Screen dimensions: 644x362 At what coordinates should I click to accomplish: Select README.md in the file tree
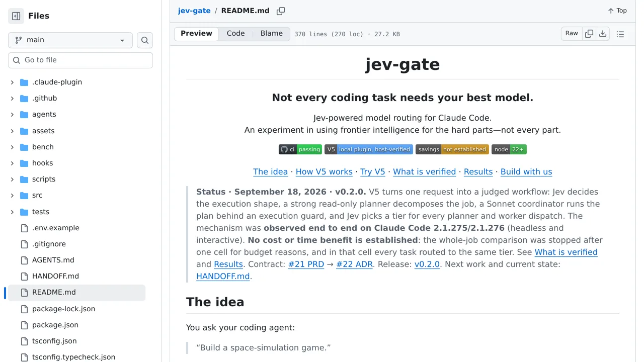point(77,293)
